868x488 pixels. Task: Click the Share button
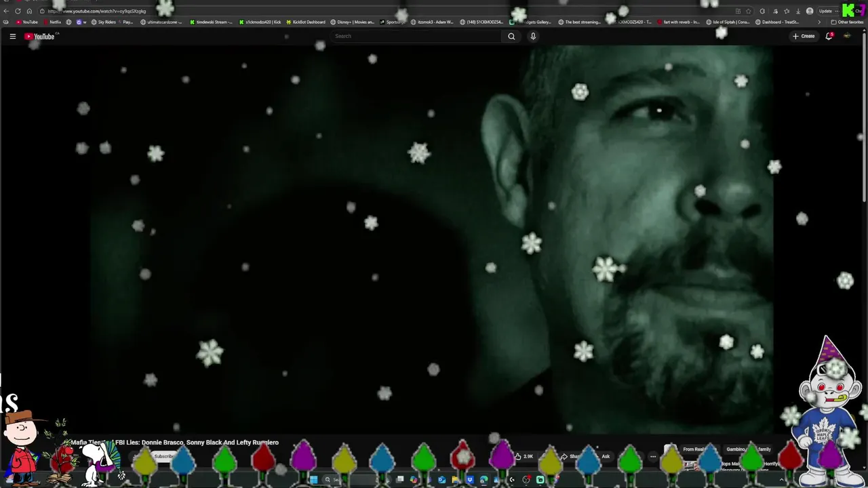point(573,457)
